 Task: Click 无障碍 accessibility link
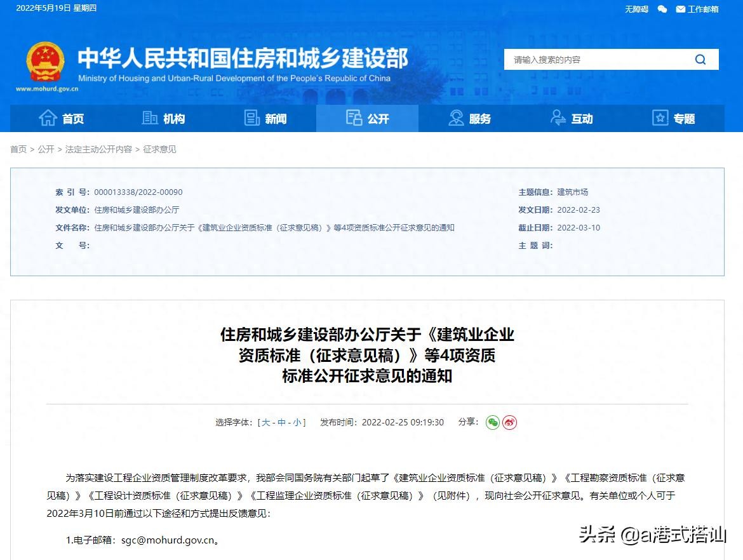coord(636,9)
